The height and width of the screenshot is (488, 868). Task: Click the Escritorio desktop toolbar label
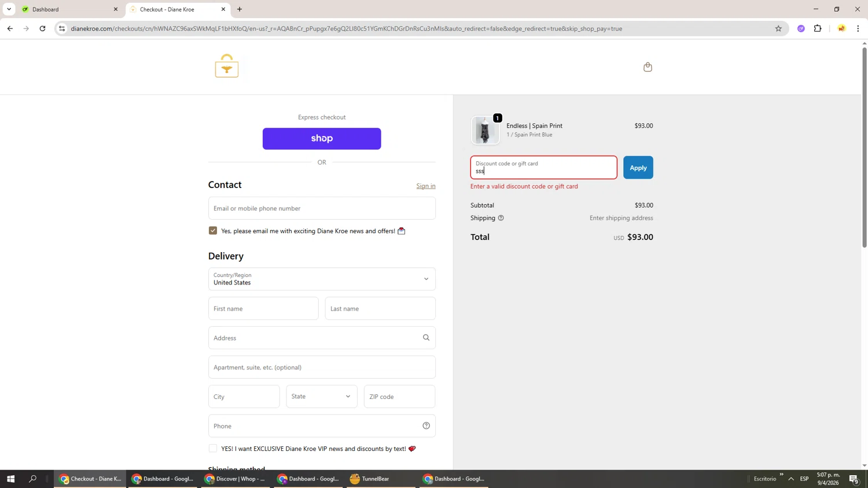coord(765,479)
